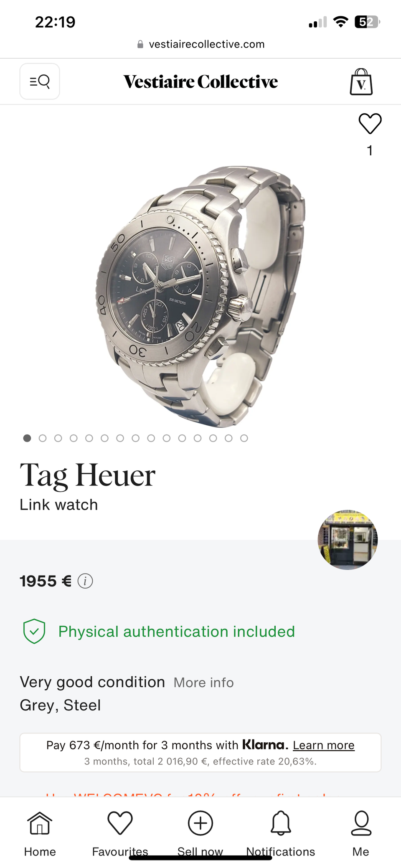Select the second image carousel dot
401x868 pixels.
coord(43,438)
